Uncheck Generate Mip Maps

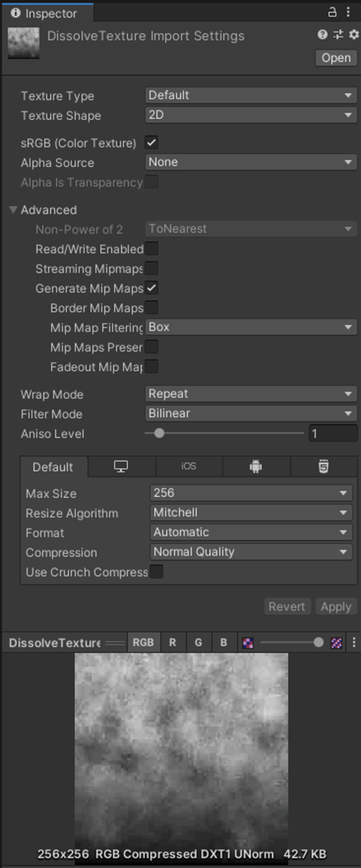tap(151, 288)
